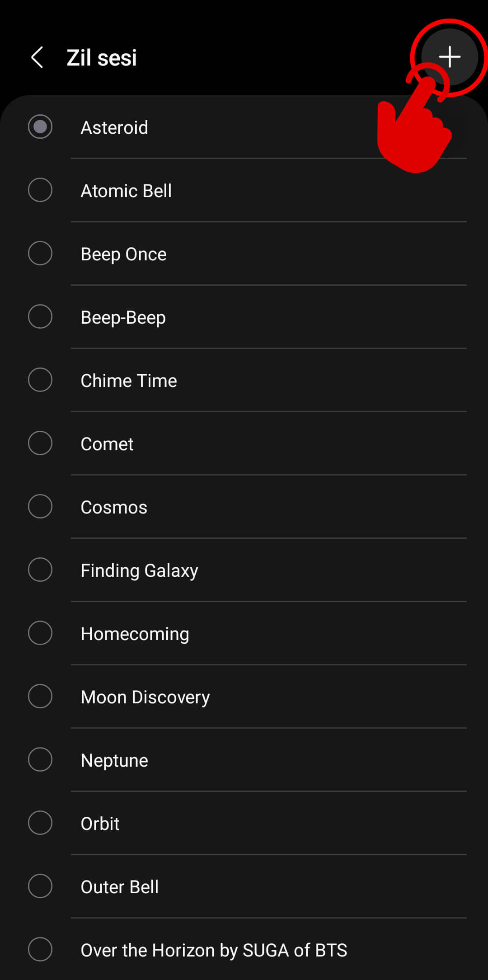488x980 pixels.
Task: Select the Asteroid radio button
Action: [40, 127]
